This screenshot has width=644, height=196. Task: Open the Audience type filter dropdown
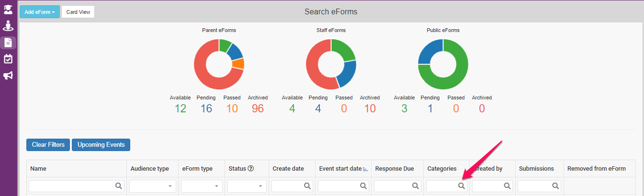[153, 186]
